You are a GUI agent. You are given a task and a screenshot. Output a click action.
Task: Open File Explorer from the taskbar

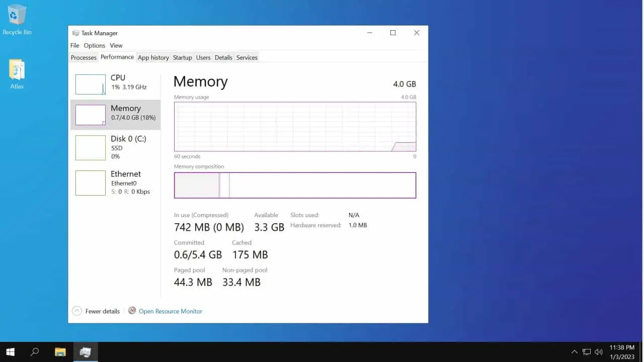pyautogui.click(x=60, y=352)
